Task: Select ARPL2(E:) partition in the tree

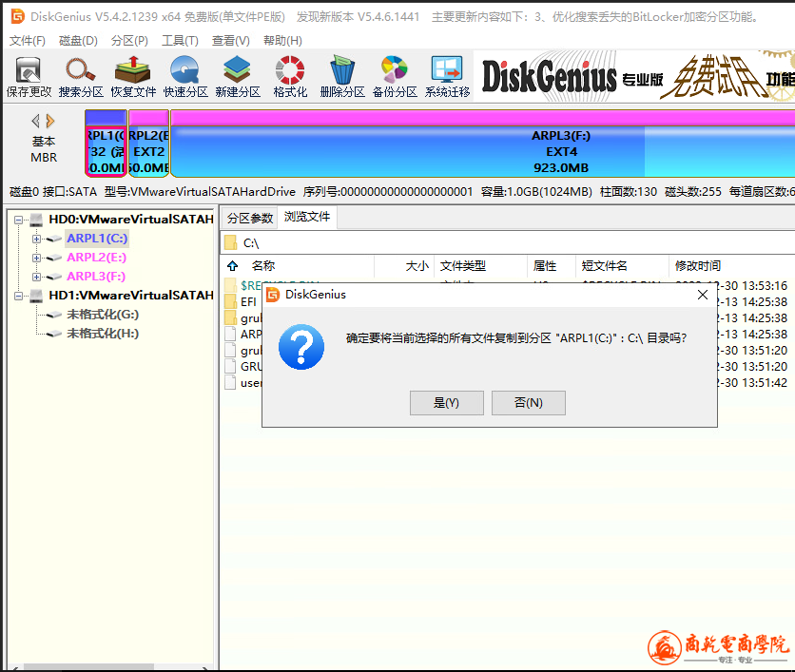Action: (x=96, y=258)
